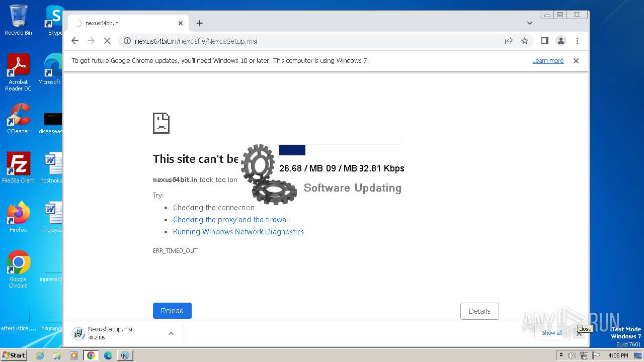The width and height of the screenshot is (644, 362).
Task: Open Windows Media Player from taskbar
Action: (74, 355)
